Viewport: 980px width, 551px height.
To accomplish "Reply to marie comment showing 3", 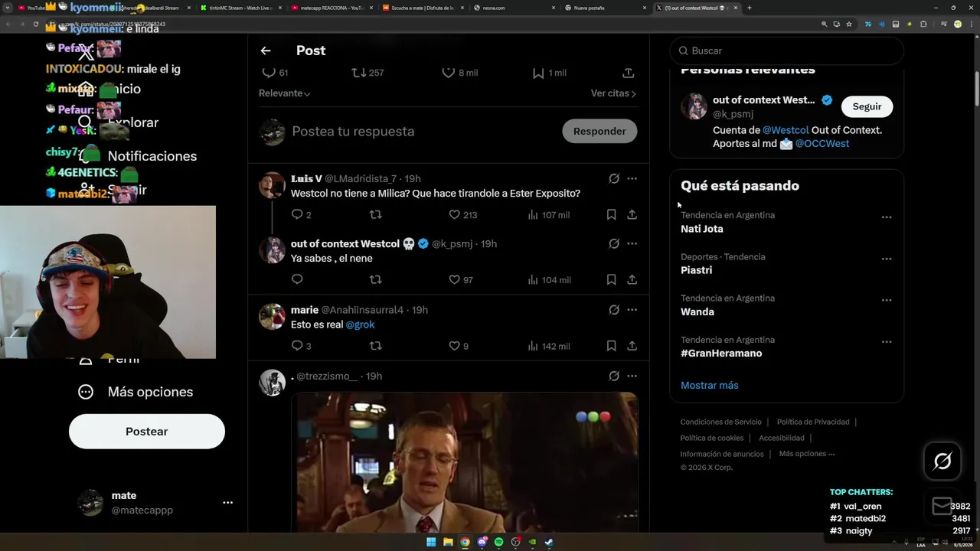I will pyautogui.click(x=297, y=346).
